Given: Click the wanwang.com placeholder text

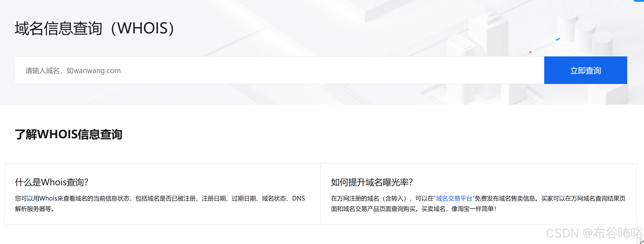Looking at the screenshot, I should (x=97, y=71).
